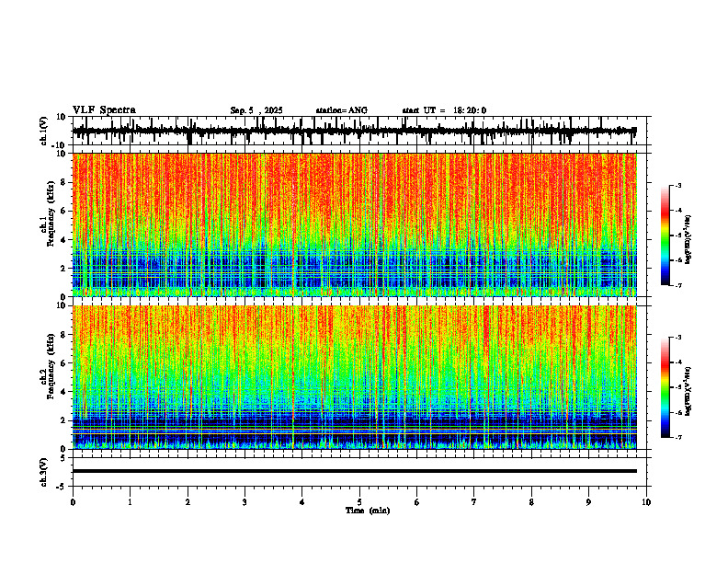Screen dimensions: 728x563
Task: Click inside the ch.1 spectrogram panel
Action: tap(355, 224)
